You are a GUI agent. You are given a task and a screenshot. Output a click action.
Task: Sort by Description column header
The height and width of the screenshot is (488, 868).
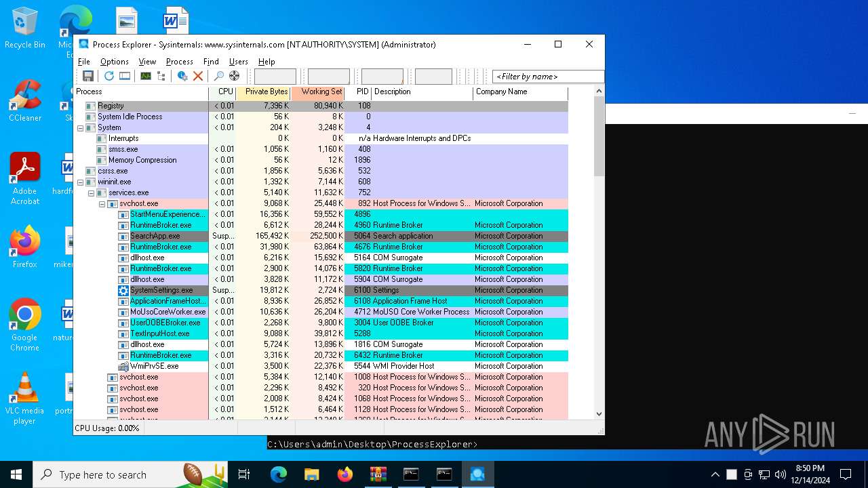click(422, 92)
